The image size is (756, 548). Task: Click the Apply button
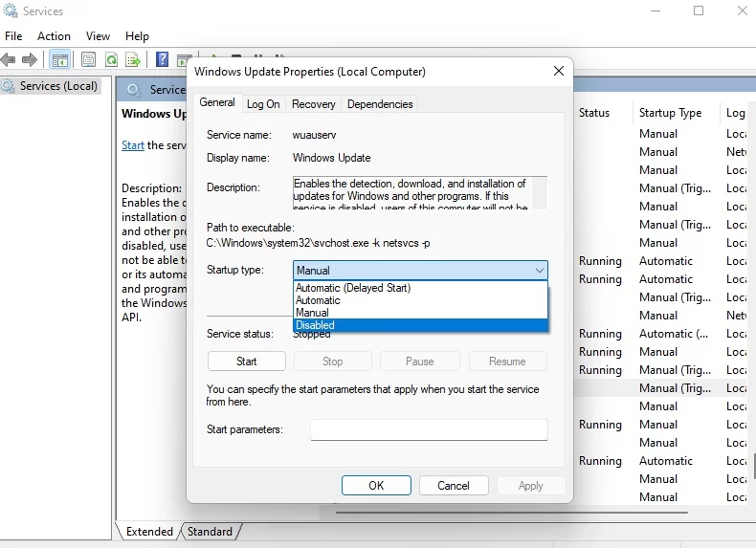[531, 485]
